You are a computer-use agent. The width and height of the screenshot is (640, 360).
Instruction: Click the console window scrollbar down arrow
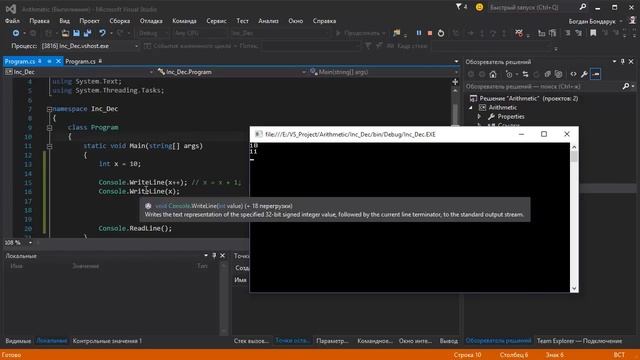[574, 288]
